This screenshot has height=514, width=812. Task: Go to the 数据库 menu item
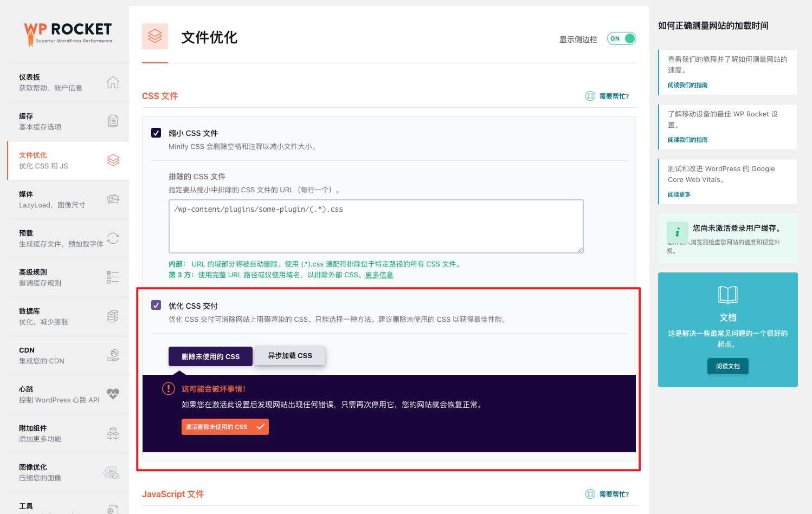pyautogui.click(x=68, y=316)
